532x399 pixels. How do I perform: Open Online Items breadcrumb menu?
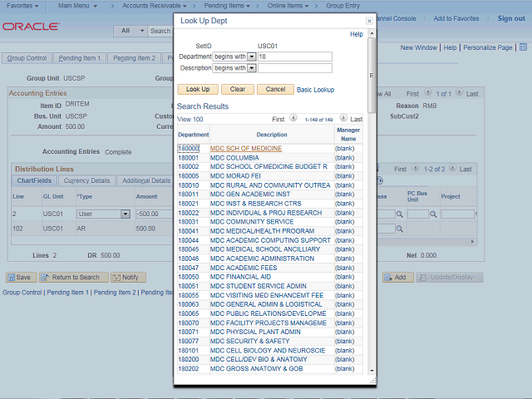[x=288, y=6]
